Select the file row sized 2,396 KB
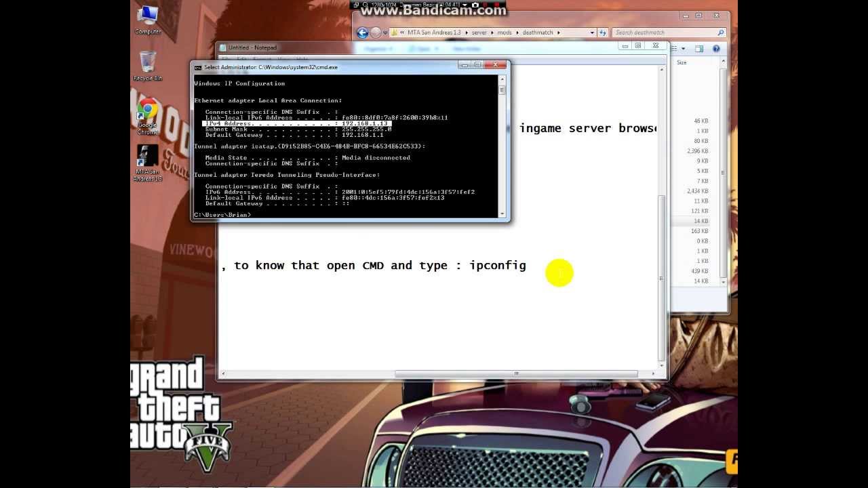 click(696, 151)
